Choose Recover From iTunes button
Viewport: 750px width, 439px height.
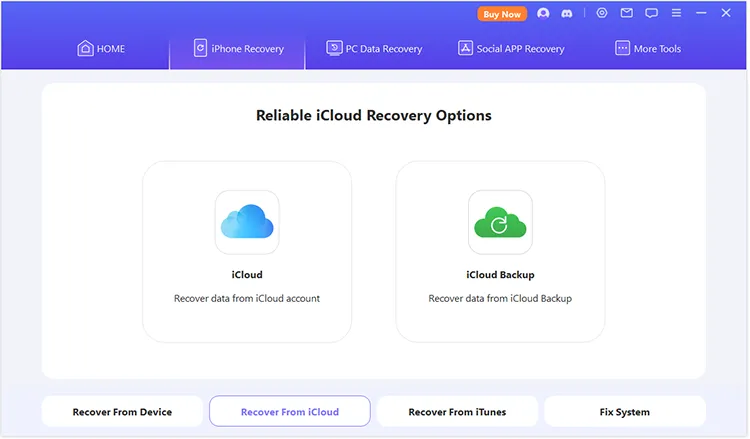[457, 412]
